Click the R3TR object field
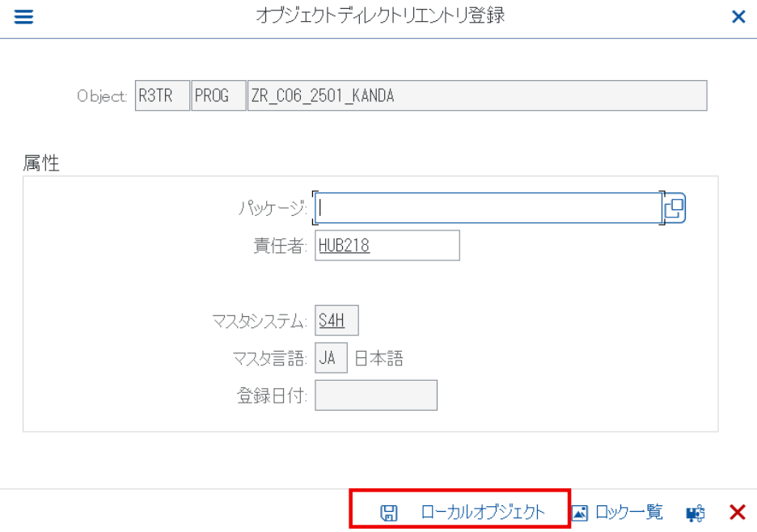 click(x=163, y=95)
